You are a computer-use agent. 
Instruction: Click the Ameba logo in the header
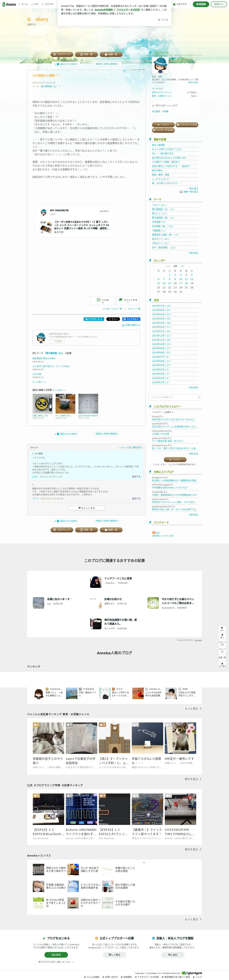(x=9, y=4)
